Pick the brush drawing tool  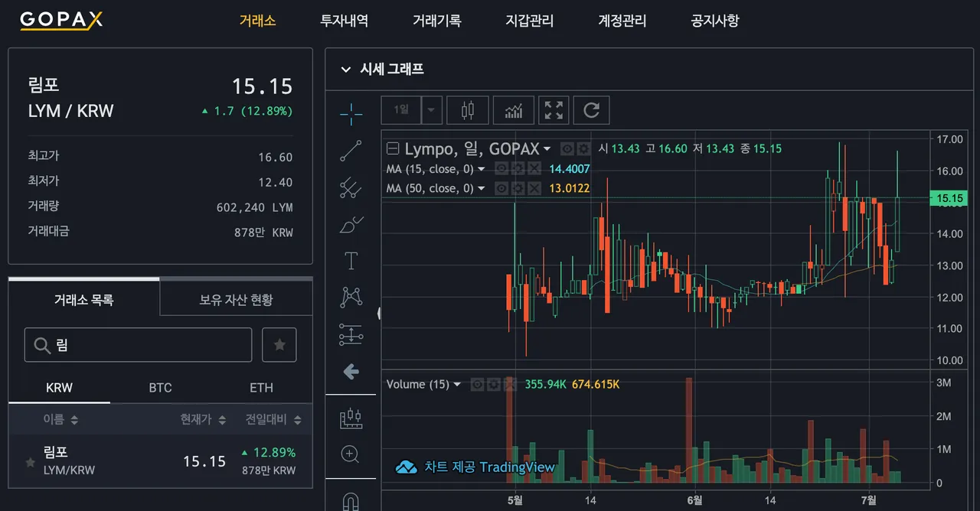[x=351, y=224]
